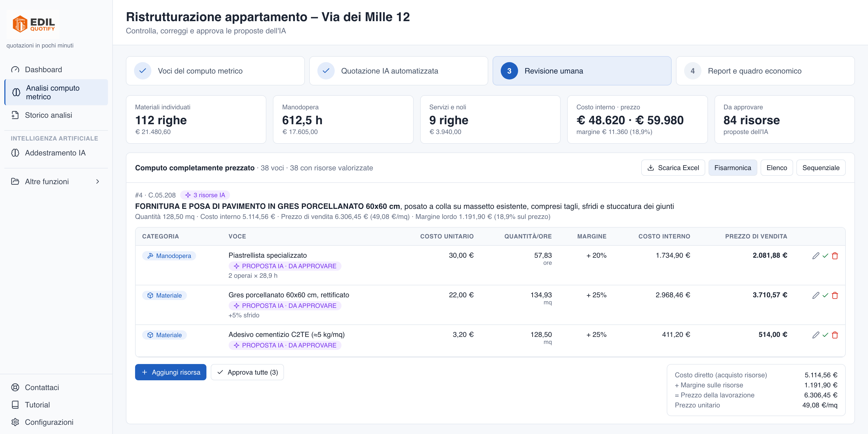Click the cost 2.968,46 €
Screen dimensions: 868x434
click(673, 295)
